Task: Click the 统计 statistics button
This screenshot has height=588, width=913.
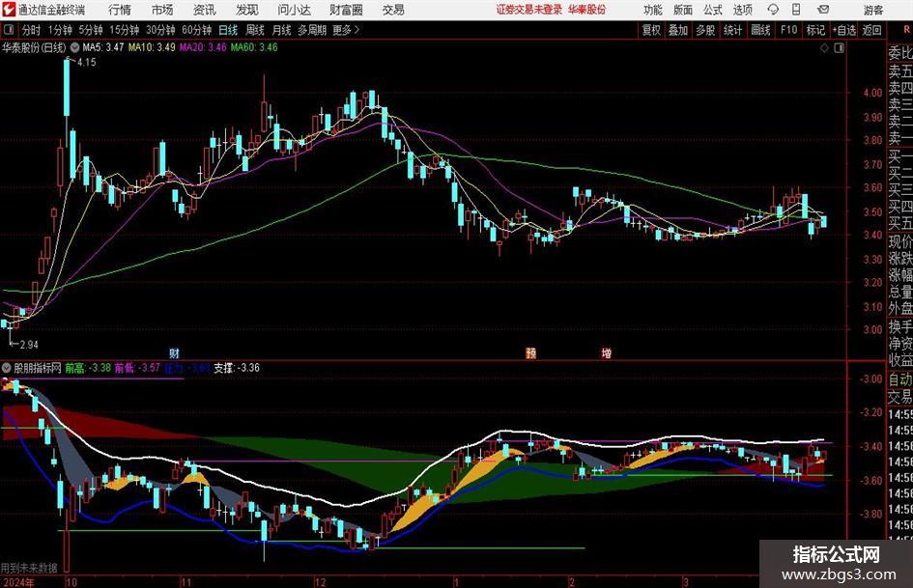Action: pyautogui.click(x=732, y=30)
